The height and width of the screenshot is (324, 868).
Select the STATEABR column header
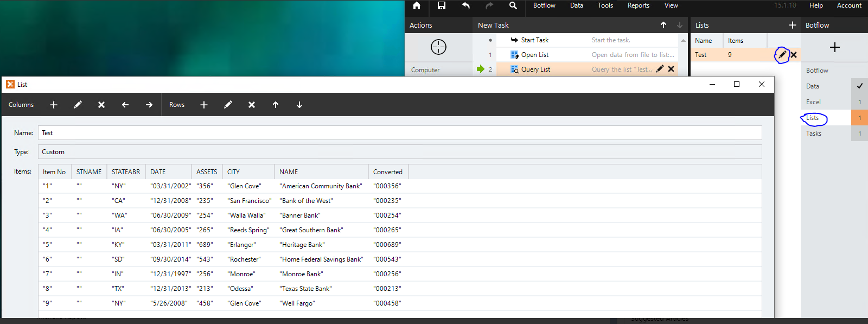click(126, 172)
